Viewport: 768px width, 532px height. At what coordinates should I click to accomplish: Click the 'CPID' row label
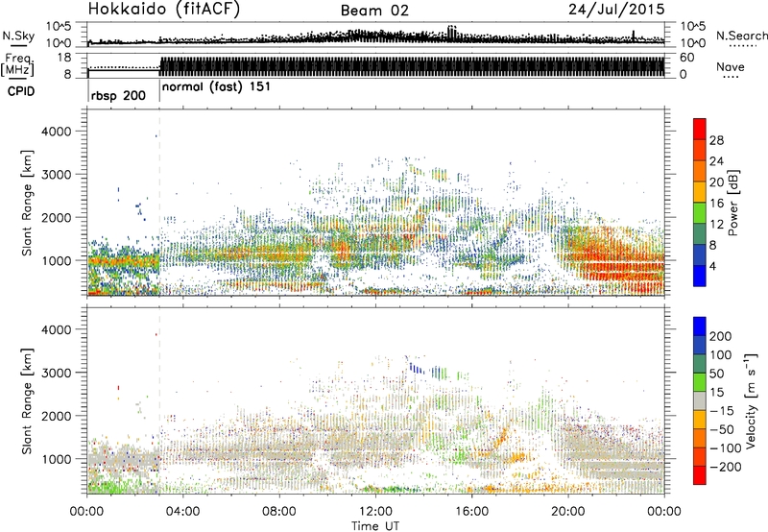pyautogui.click(x=21, y=91)
